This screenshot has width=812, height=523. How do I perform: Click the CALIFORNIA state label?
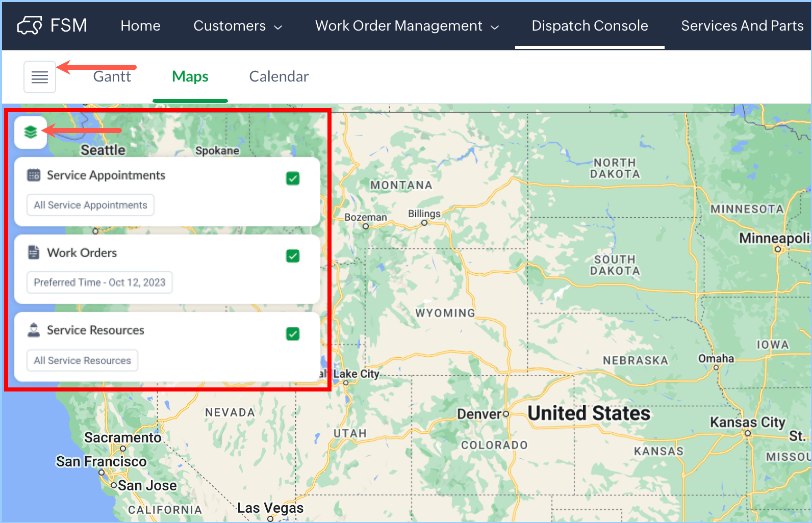tap(165, 510)
